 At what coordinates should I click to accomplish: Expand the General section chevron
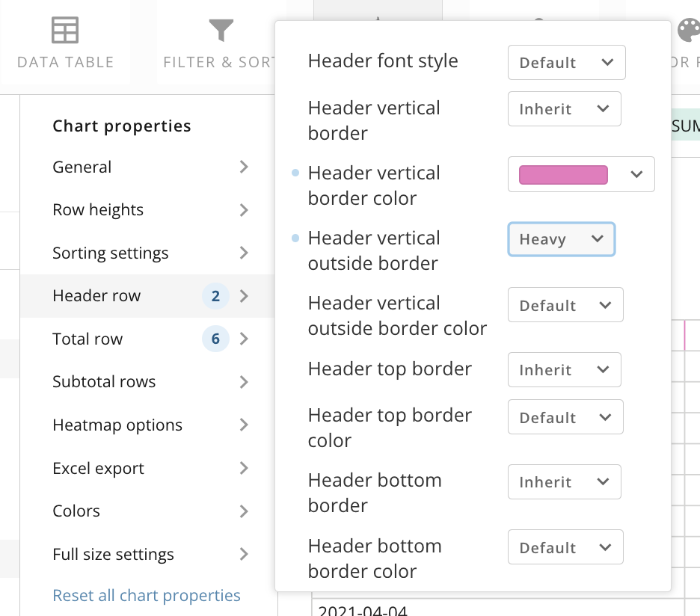click(x=244, y=167)
